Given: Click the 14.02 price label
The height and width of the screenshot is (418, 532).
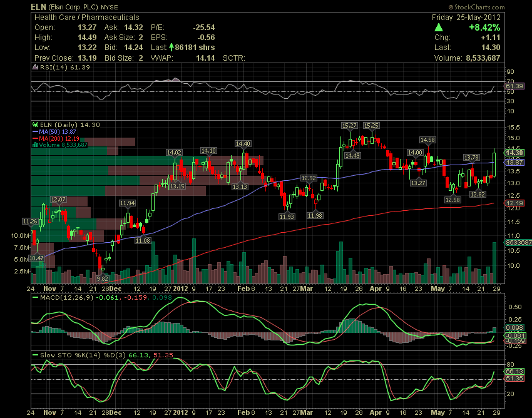Looking at the screenshot, I should pyautogui.click(x=174, y=153).
